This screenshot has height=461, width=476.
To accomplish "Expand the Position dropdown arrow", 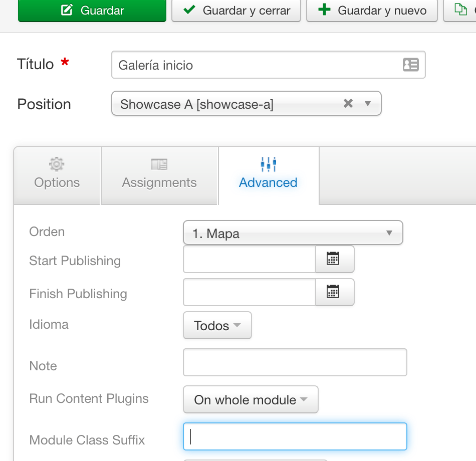I will pos(368,104).
